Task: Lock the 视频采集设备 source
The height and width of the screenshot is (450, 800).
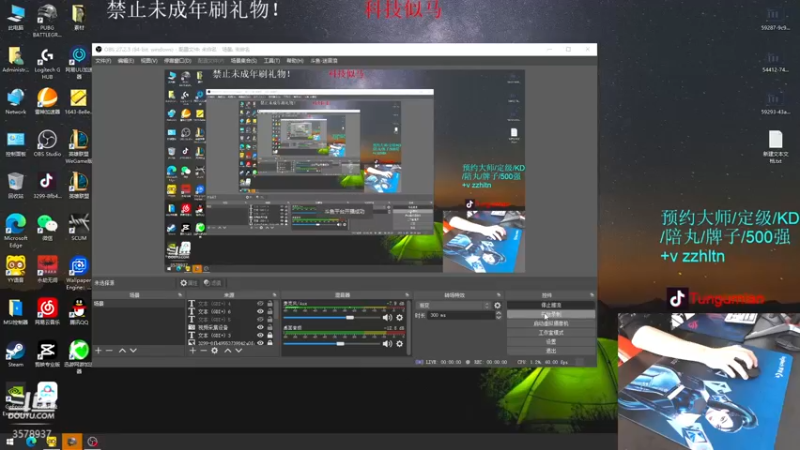Action: pyautogui.click(x=270, y=327)
